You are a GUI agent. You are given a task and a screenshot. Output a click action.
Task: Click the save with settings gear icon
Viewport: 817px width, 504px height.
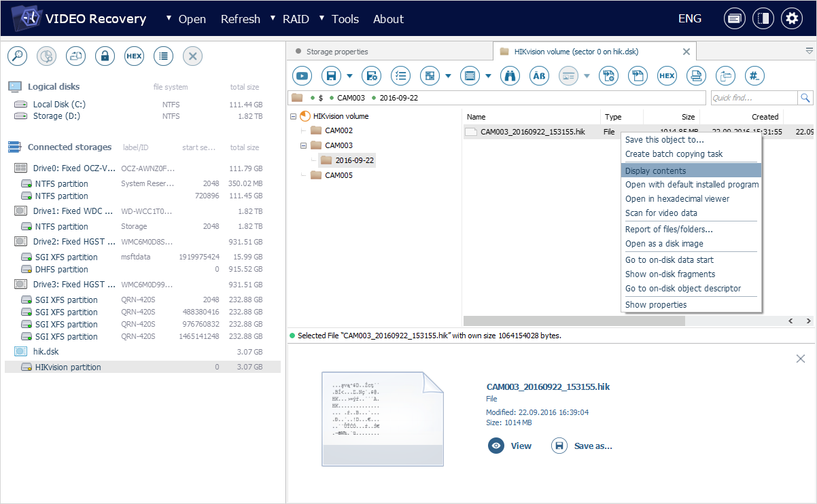coord(370,75)
